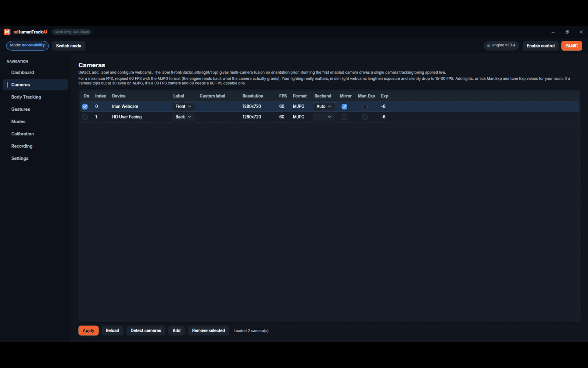Viewport: 588px width, 368px height.
Task: Click the Index column header
Action: tap(100, 96)
